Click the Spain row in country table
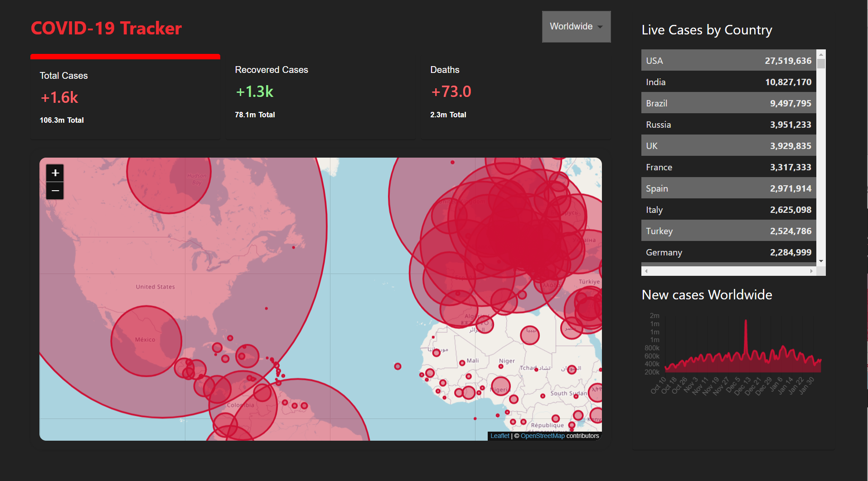Image resolution: width=868 pixels, height=481 pixels. tap(728, 188)
